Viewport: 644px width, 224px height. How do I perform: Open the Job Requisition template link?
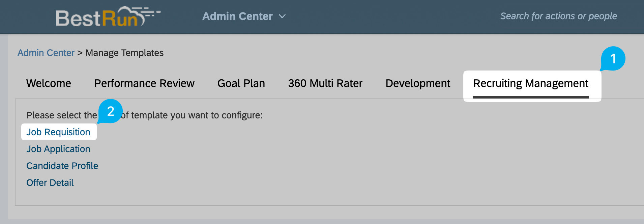[x=58, y=132]
